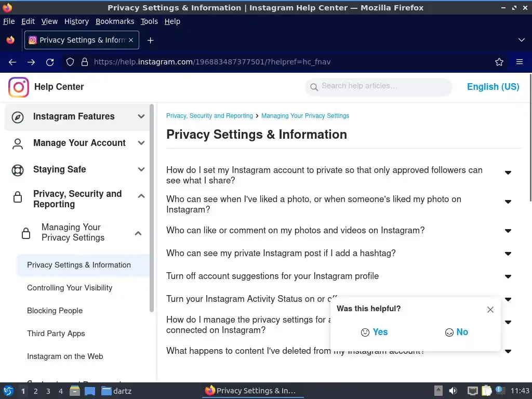
Task: Open the Tools menu
Action: click(x=149, y=21)
